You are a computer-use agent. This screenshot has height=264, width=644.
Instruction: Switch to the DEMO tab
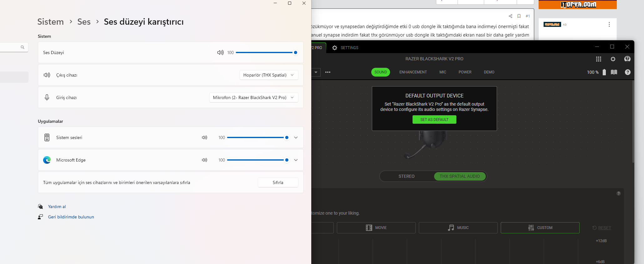coord(489,72)
